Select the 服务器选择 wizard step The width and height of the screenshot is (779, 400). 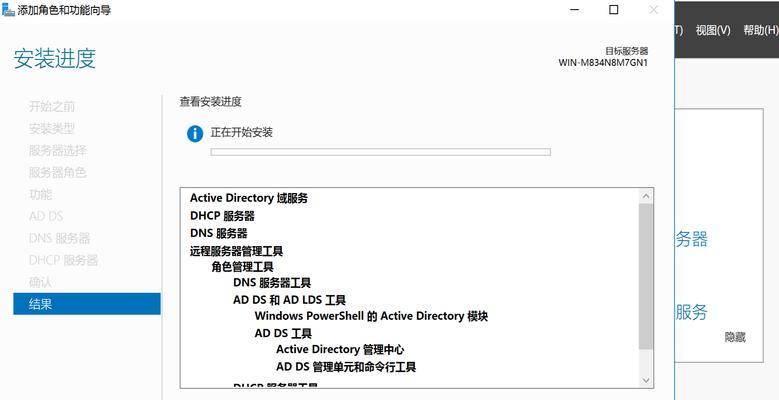click(58, 150)
